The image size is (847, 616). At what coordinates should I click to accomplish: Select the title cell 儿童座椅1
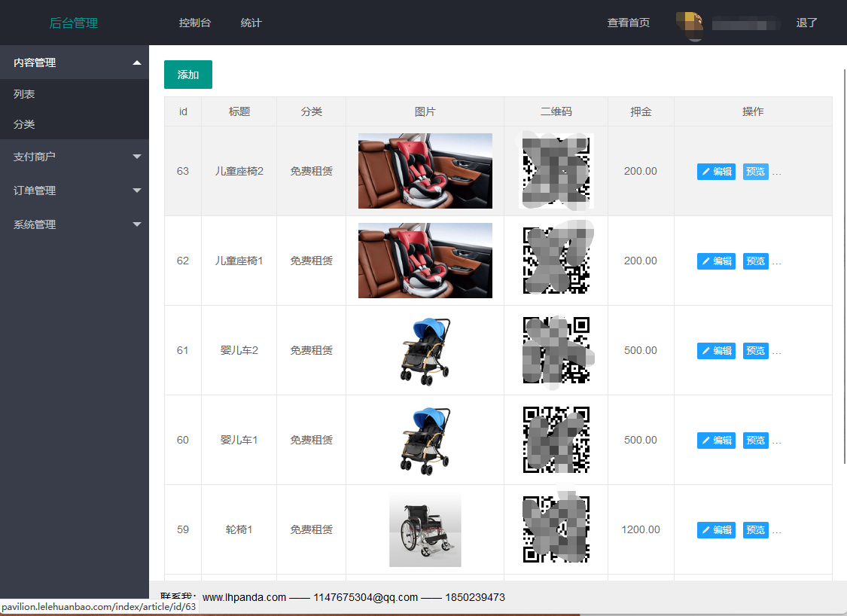239,261
